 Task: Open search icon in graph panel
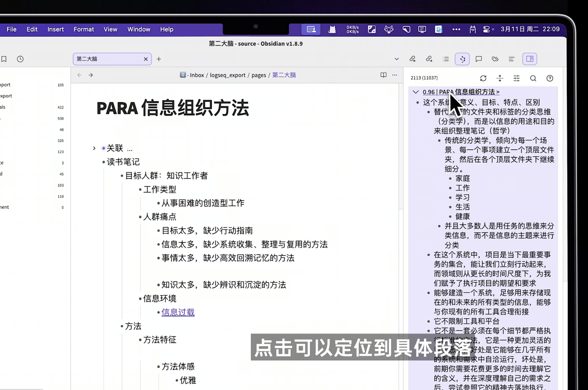coord(533,78)
